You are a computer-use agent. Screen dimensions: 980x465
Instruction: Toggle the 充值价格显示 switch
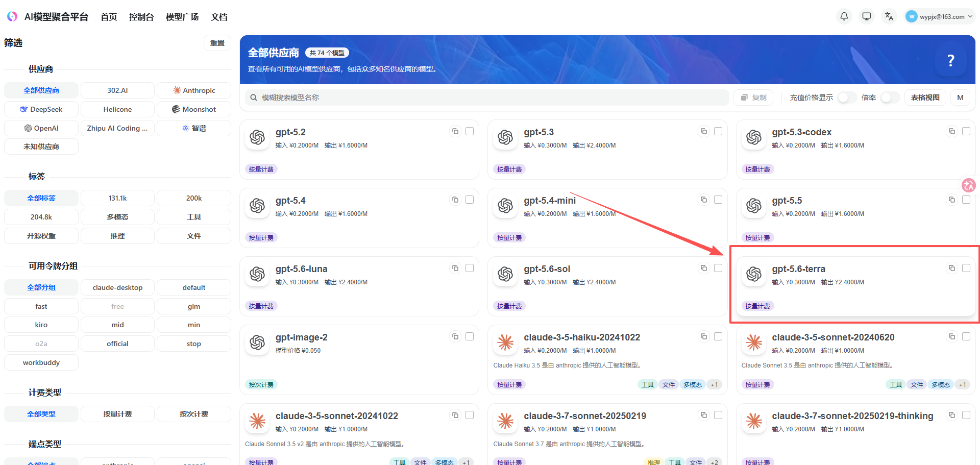coord(847,97)
